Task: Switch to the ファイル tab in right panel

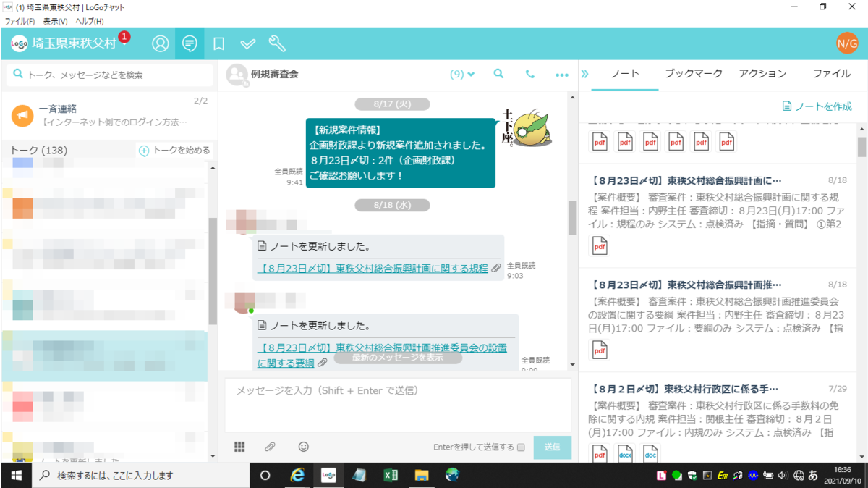Action: 831,74
